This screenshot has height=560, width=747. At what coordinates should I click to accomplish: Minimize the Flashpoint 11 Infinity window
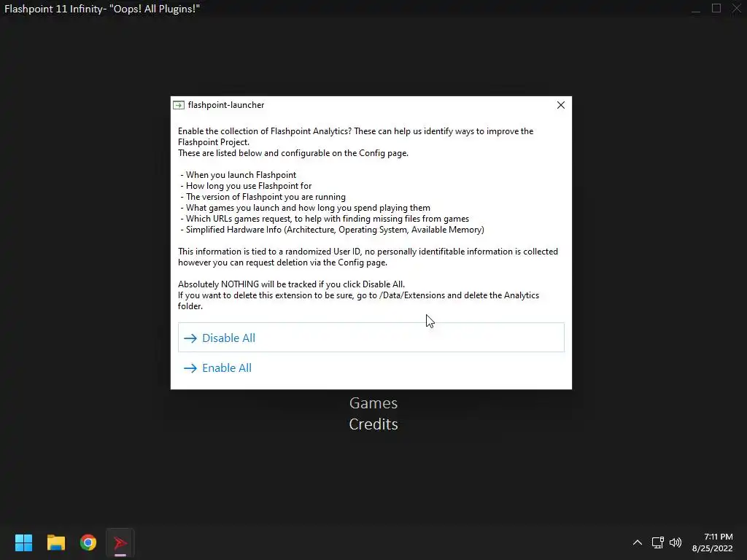696,9
